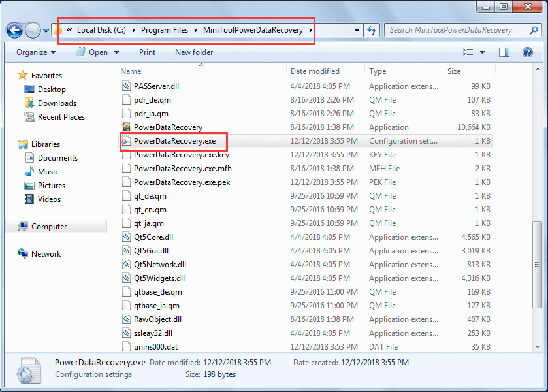Select PowerDataRecovery.exe configuration file icon
Viewport: 548px width, 392px height.
[x=125, y=141]
